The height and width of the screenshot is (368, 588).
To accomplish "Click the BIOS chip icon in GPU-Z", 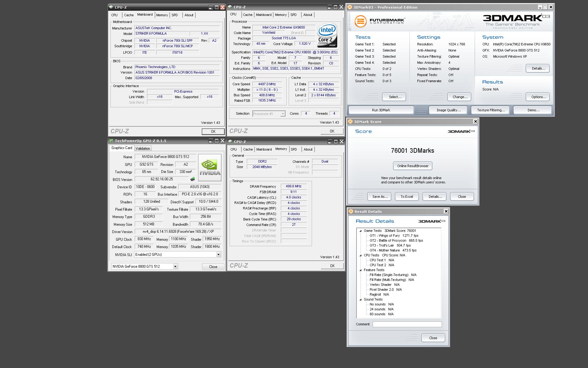I will 193,179.
